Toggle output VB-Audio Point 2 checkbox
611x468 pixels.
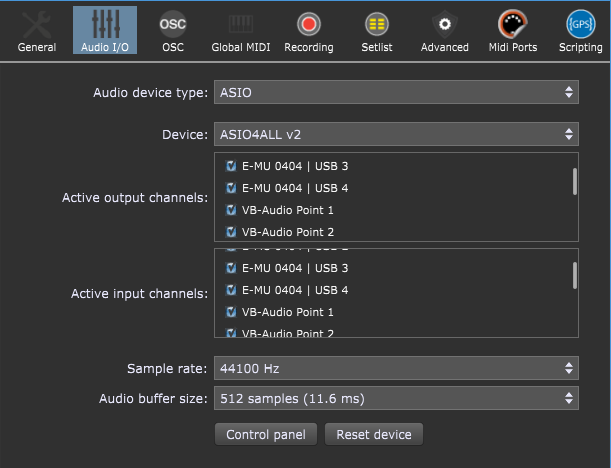coord(231,232)
